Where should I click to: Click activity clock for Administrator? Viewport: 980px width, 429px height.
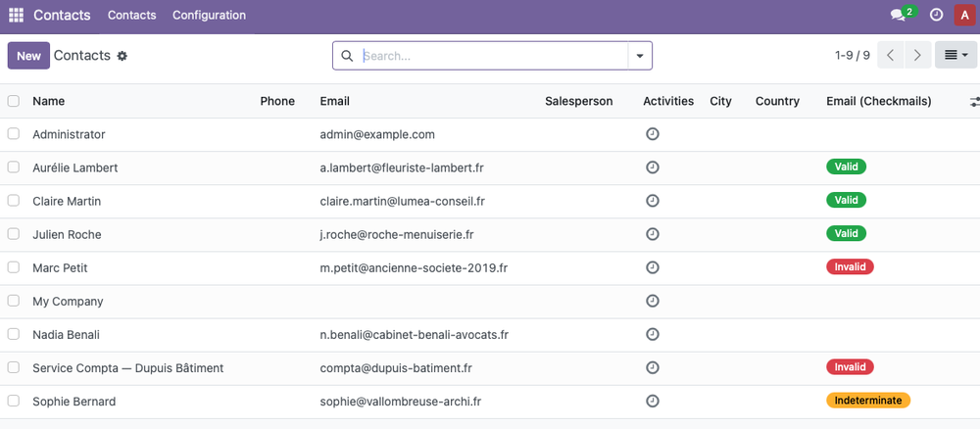click(x=653, y=134)
